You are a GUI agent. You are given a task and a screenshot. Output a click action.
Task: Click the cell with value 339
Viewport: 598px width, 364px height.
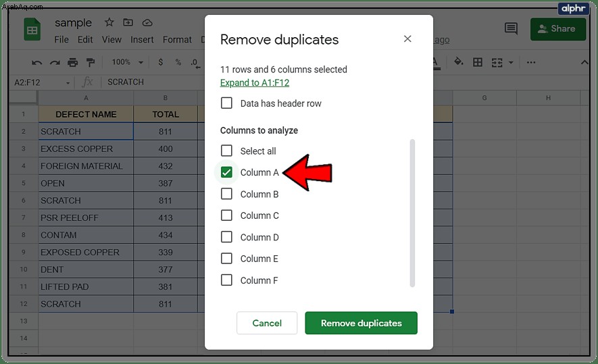166,252
